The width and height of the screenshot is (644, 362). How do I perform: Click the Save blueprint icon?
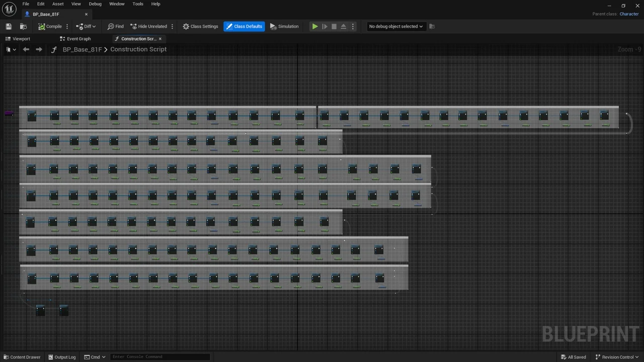[9, 27]
